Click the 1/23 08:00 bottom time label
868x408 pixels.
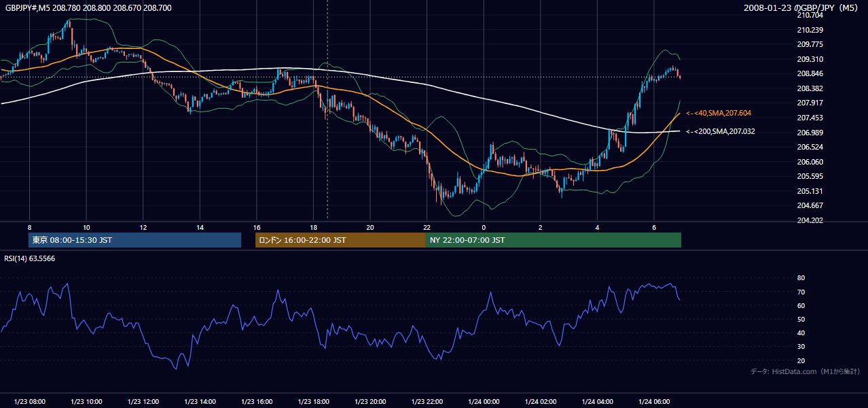click(29, 402)
